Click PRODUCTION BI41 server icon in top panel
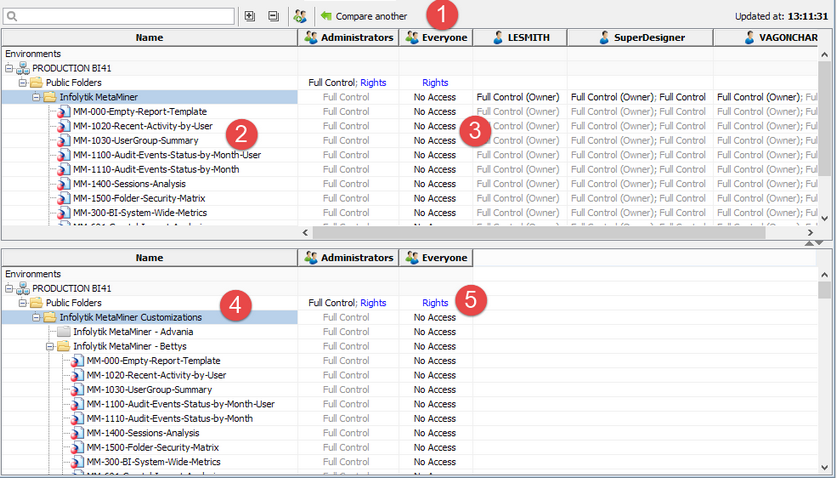The height and width of the screenshot is (478, 837). click(23, 68)
